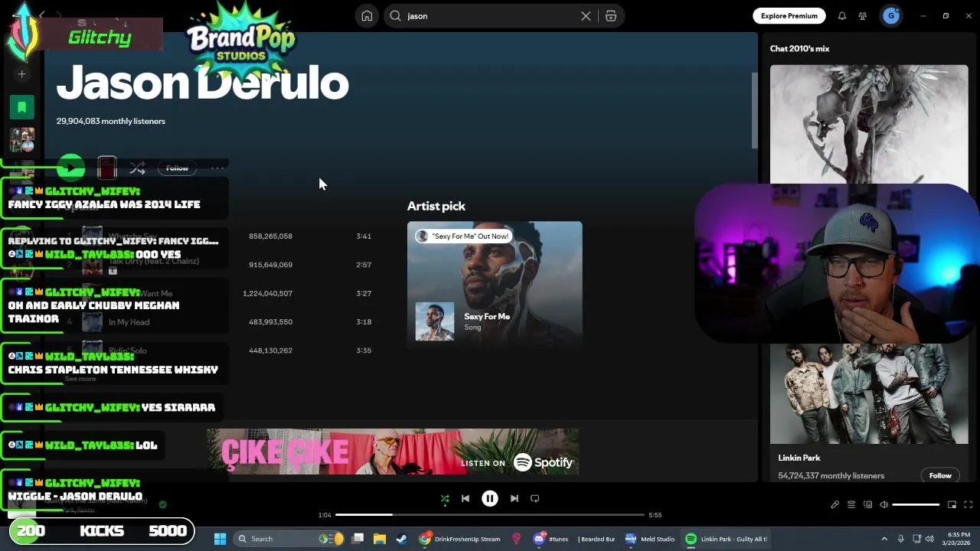Skip to the next track
This screenshot has height=551, width=980.
coord(514,499)
